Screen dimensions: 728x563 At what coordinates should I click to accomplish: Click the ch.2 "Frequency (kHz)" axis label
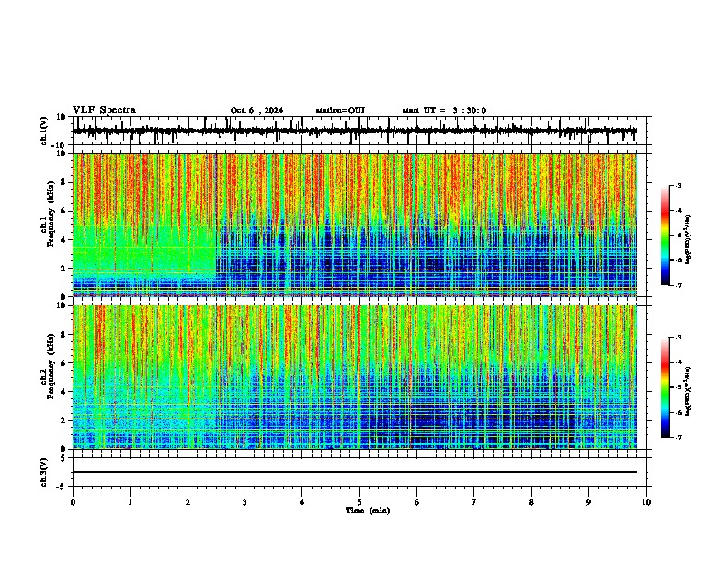point(51,366)
